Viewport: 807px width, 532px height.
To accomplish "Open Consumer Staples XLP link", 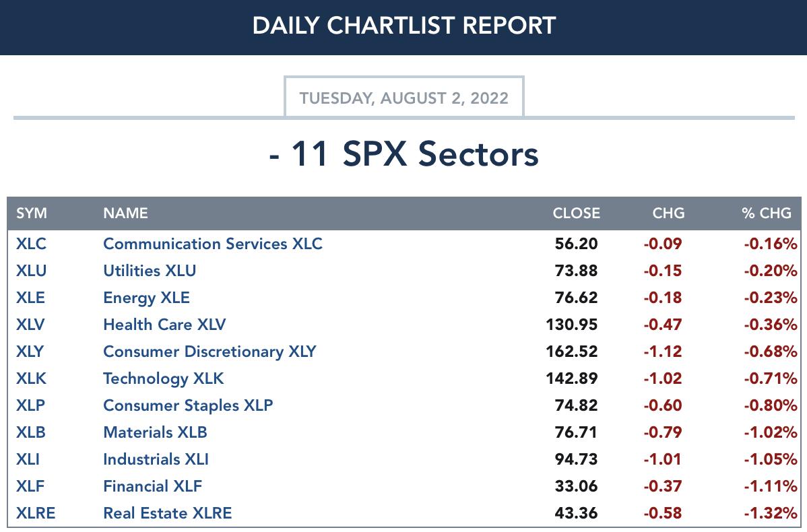I will coord(188,405).
